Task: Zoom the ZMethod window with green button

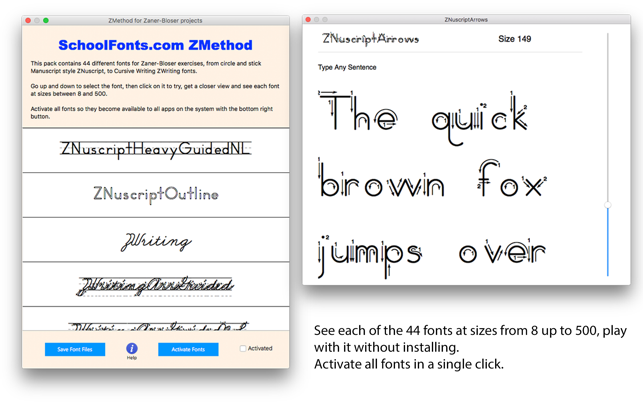Action: coord(46,21)
